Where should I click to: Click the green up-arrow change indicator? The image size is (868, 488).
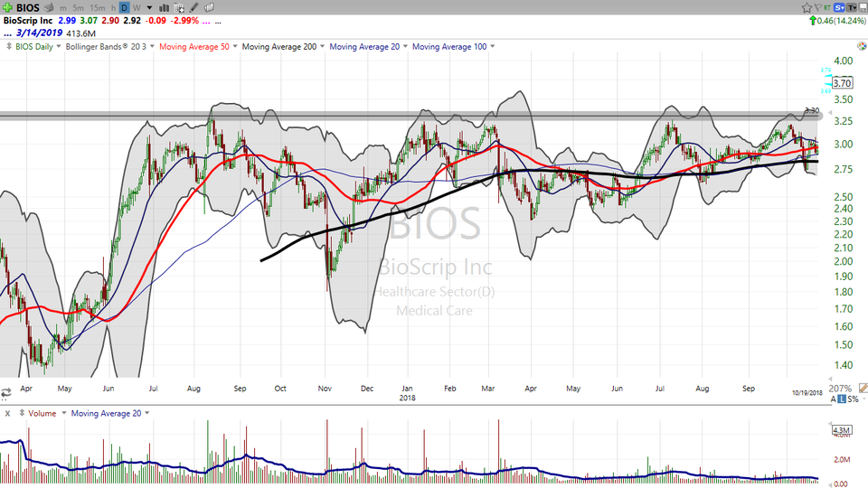tap(813, 21)
